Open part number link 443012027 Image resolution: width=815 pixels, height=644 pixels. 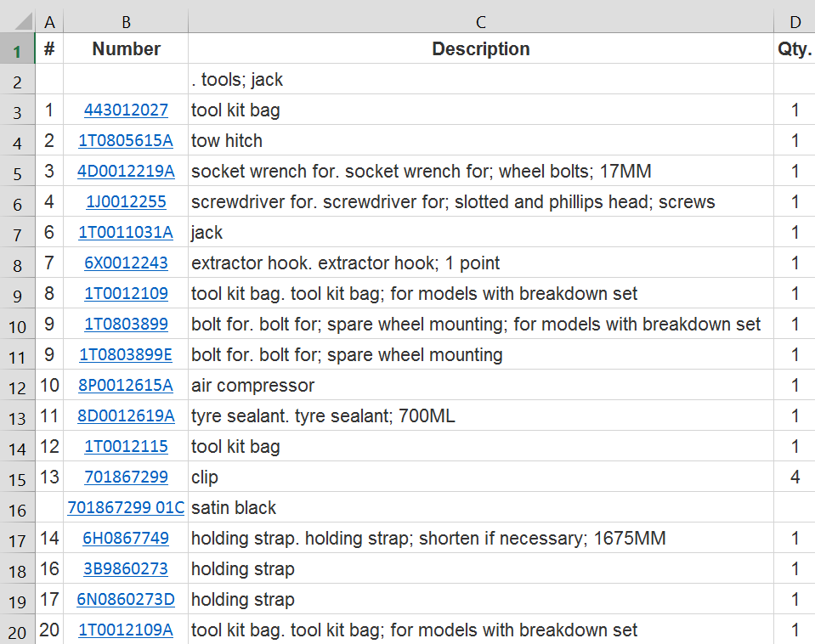tap(126, 110)
